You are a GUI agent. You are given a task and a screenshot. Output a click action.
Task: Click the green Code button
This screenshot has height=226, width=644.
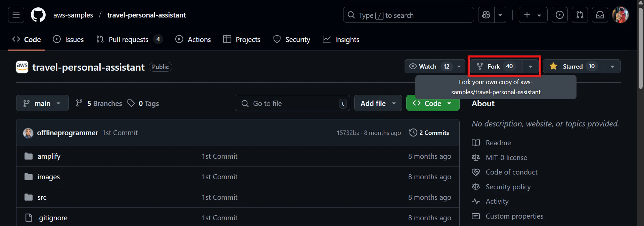coord(433,103)
